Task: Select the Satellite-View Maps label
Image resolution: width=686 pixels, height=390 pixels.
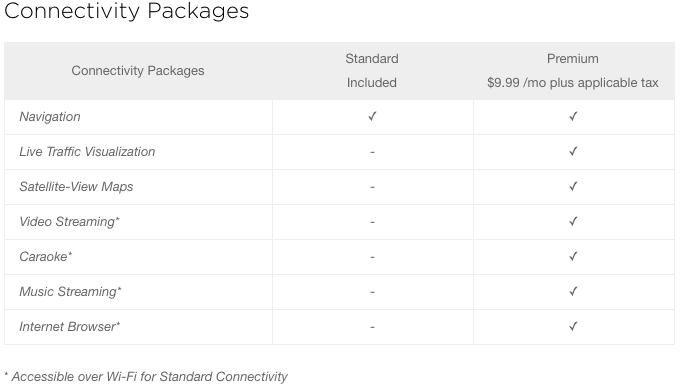Action: 76,187
